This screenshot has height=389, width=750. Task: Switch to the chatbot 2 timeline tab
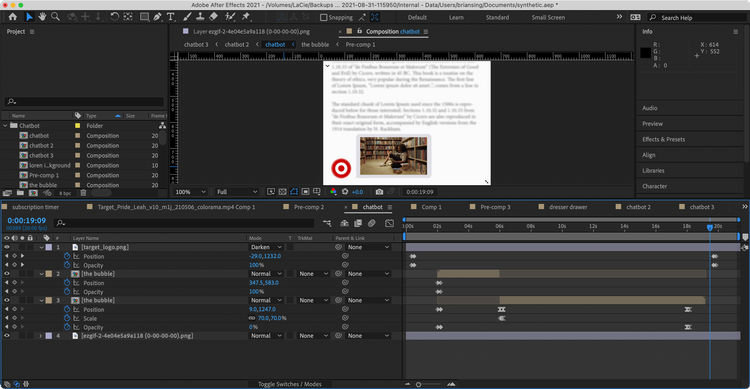pyautogui.click(x=639, y=207)
